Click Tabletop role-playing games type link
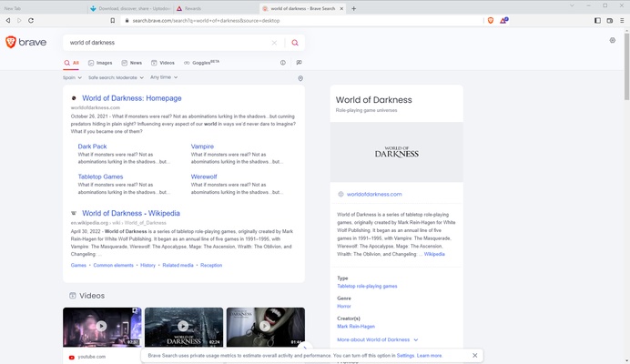Viewport: 630px width, 364px height. pyautogui.click(x=367, y=286)
